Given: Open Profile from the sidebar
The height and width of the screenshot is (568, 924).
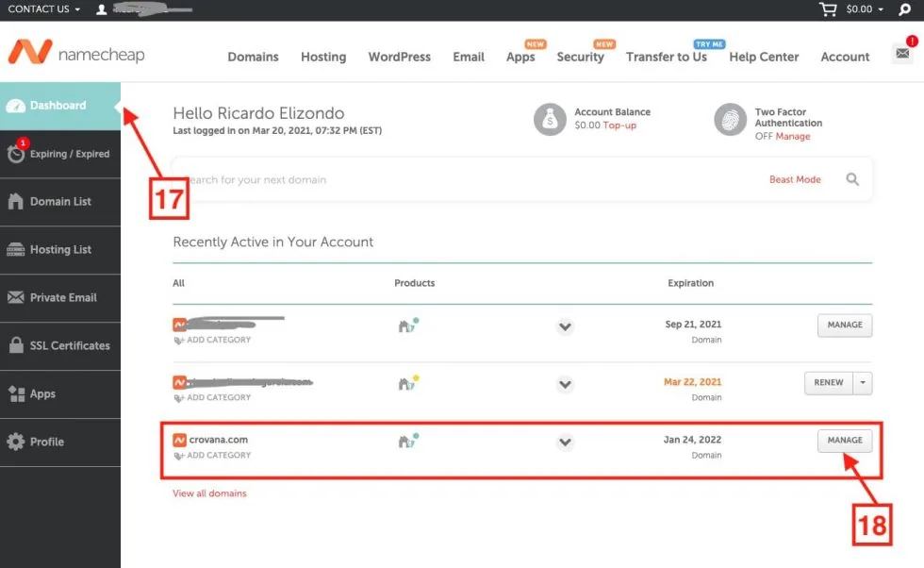Looking at the screenshot, I should pyautogui.click(x=60, y=442).
